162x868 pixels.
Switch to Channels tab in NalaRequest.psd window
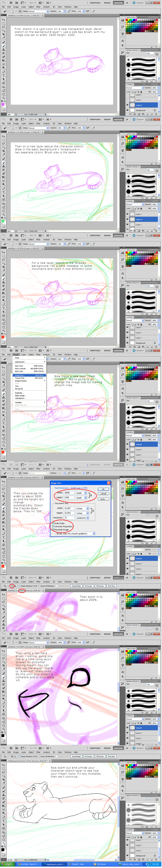click(x=139, y=830)
